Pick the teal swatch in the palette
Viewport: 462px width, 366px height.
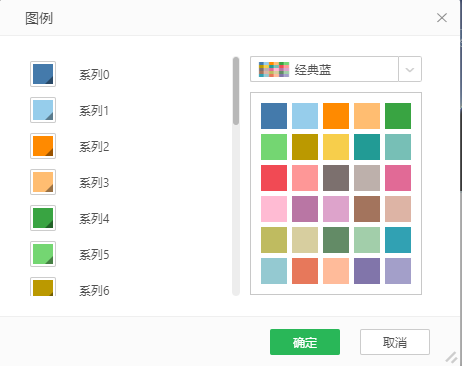[367, 147]
